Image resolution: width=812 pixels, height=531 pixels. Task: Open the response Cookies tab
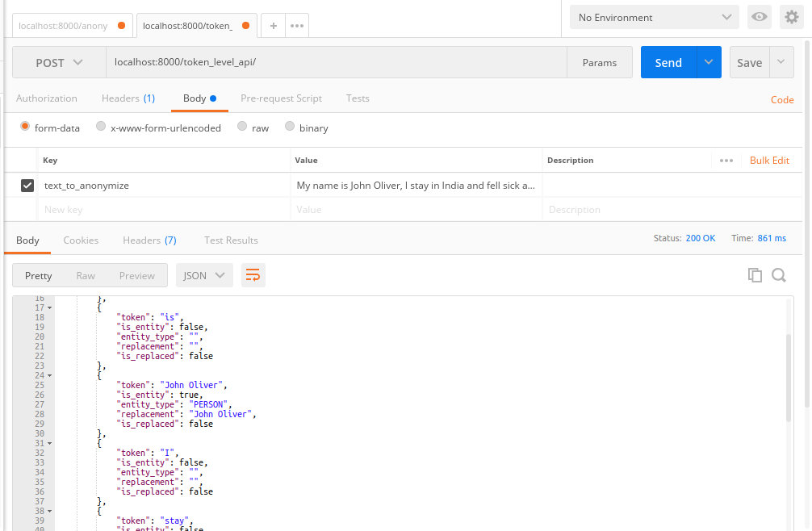[x=81, y=240]
